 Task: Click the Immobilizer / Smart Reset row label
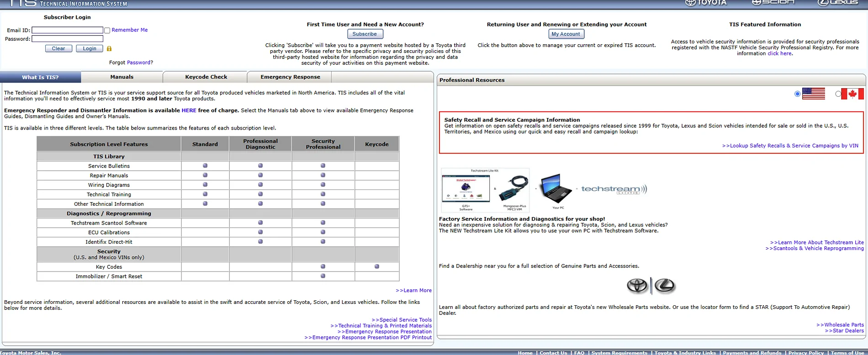[109, 277]
